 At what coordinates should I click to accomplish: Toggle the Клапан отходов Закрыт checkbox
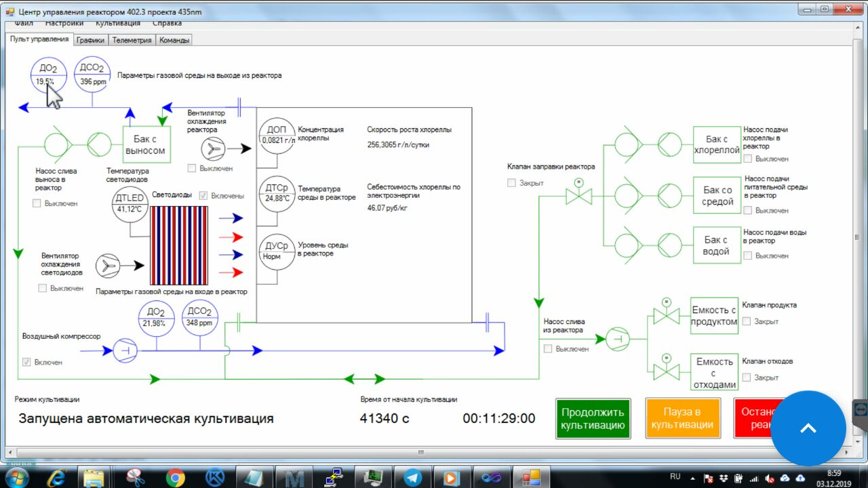(747, 378)
